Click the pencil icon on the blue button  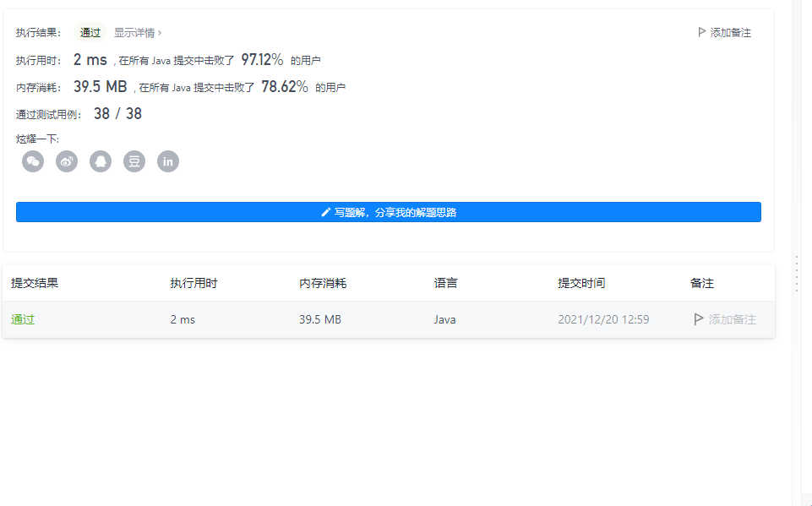pos(326,212)
